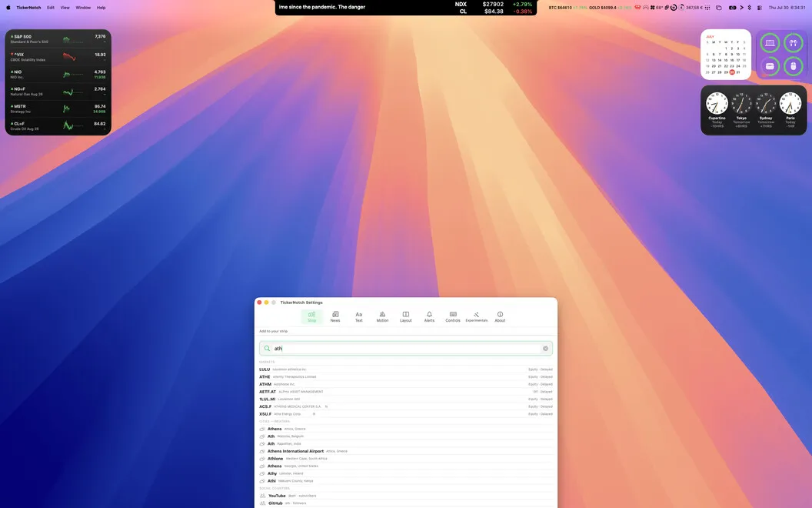The width and height of the screenshot is (812, 508).
Task: Click the AirPods case battery ring in widget
Action: tap(770, 66)
